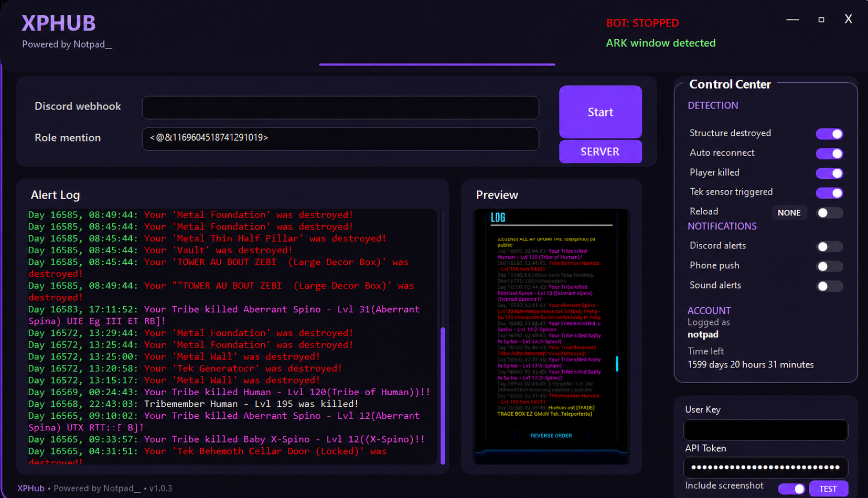Open the SERVER button
The width and height of the screenshot is (868, 498).
(x=601, y=151)
